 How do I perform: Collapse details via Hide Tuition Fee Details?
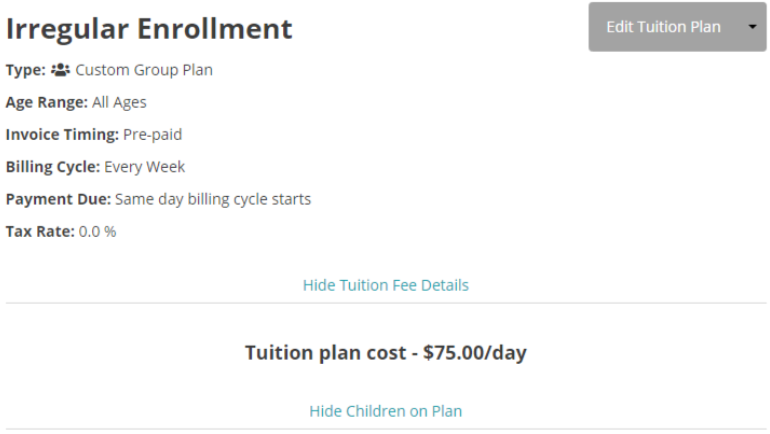coord(385,285)
